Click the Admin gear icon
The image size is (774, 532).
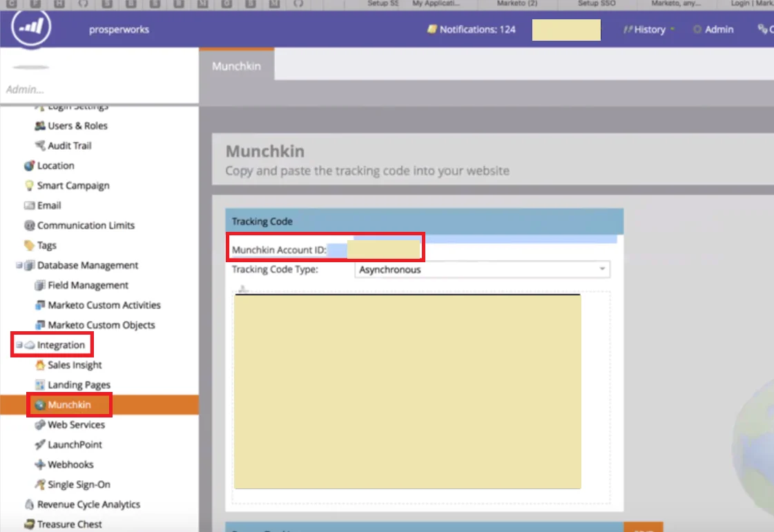pos(697,30)
